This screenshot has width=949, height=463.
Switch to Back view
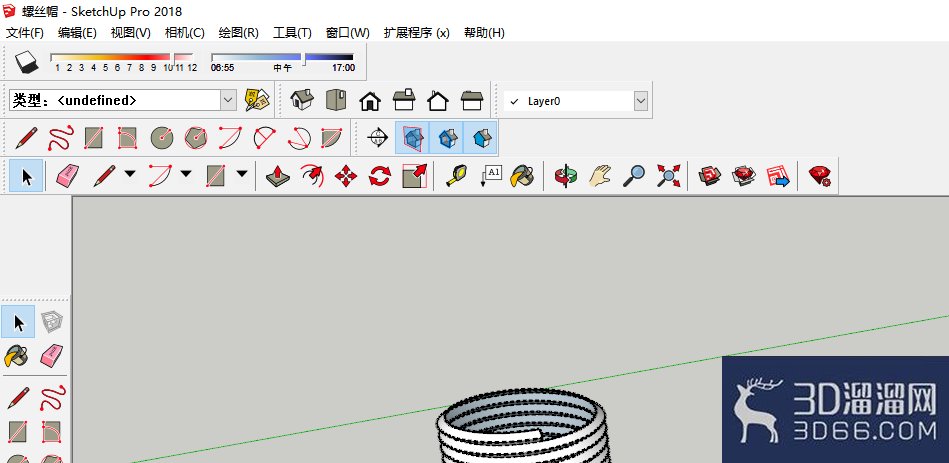[x=438, y=100]
